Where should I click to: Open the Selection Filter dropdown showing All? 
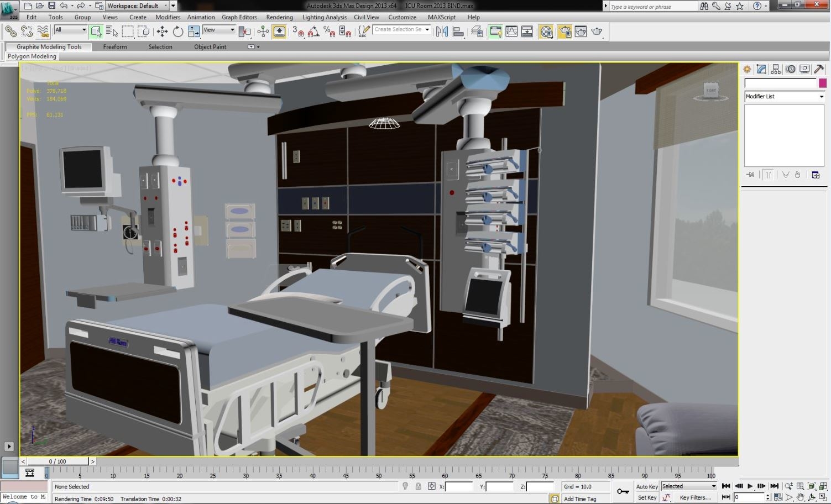point(69,29)
